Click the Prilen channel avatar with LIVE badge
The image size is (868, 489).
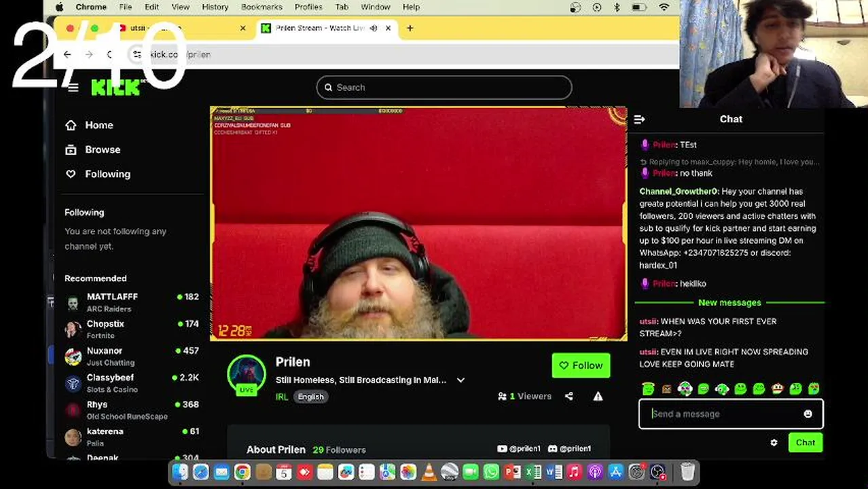247,375
